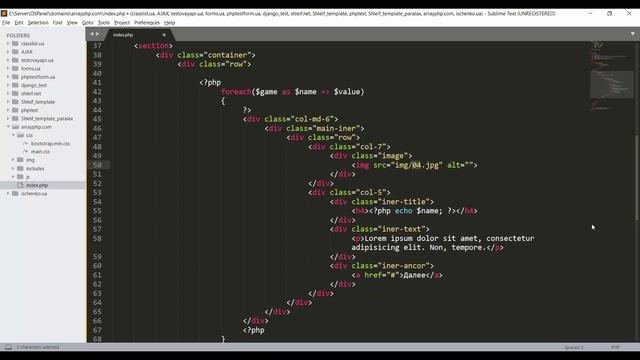The image size is (640, 360).
Task: Collapse the arrayphp.com folder
Action: 8,127
